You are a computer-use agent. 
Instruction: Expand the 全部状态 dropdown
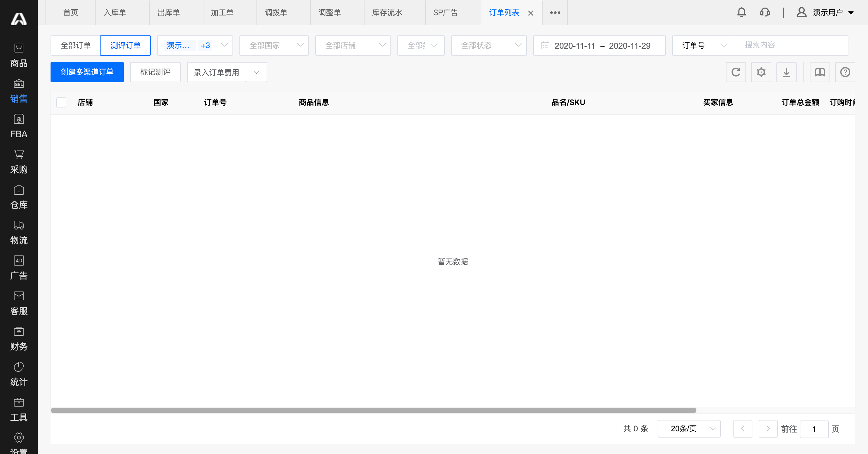pos(489,46)
